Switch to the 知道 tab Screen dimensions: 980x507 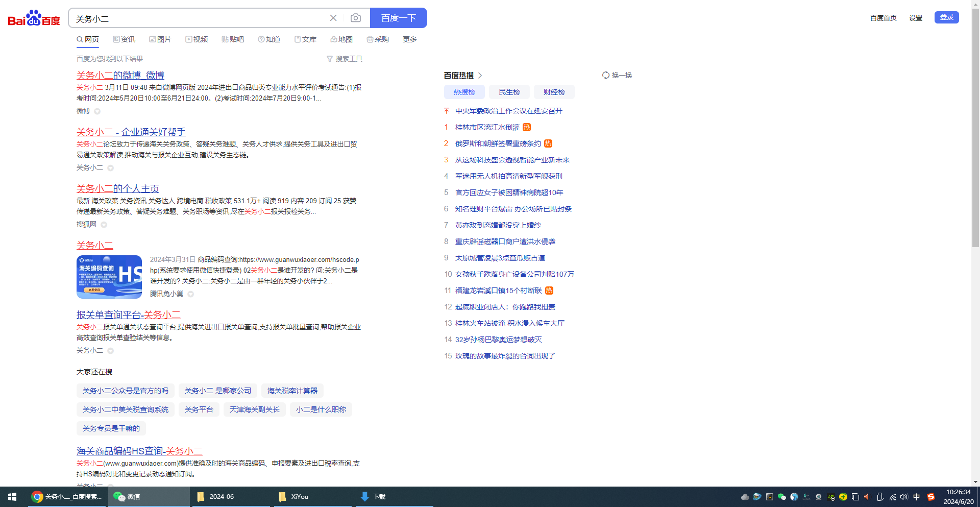point(269,39)
